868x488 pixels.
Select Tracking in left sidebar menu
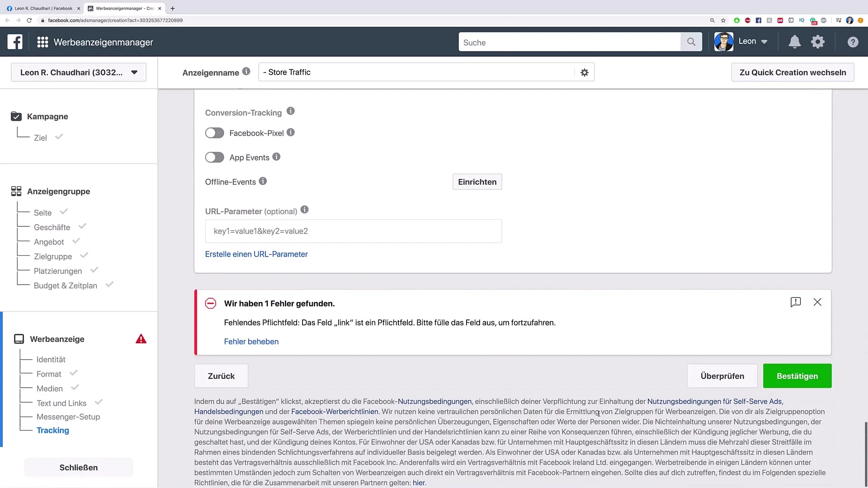[x=53, y=430]
